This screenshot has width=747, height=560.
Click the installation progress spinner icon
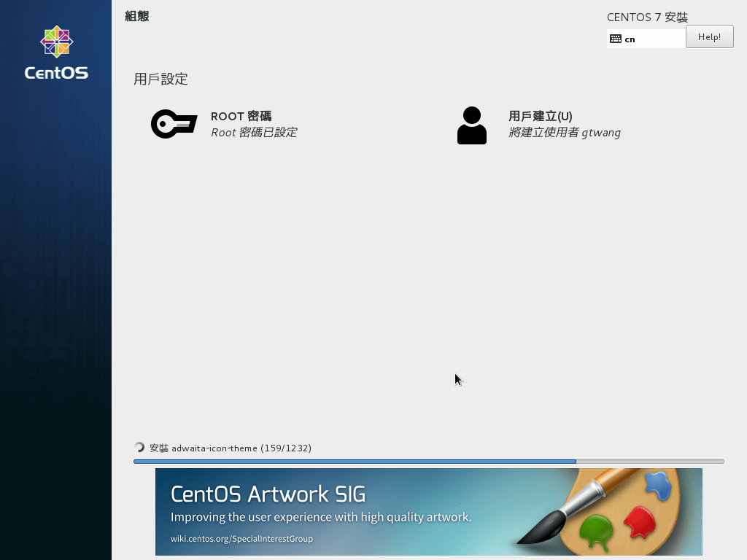139,448
